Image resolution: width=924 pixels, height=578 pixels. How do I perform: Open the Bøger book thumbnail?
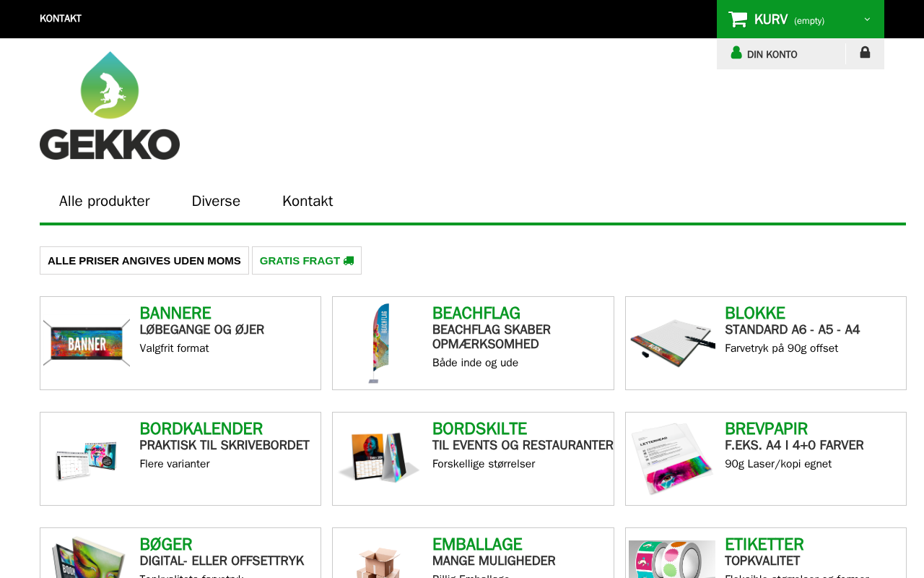[x=87, y=557]
